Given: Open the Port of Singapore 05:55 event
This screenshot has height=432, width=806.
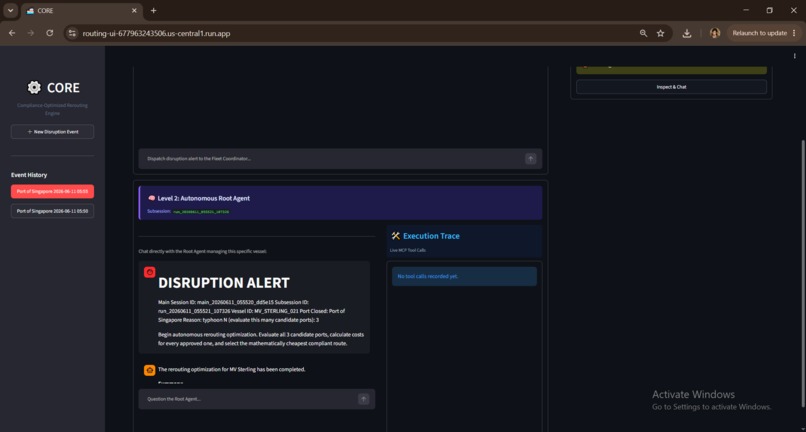Looking at the screenshot, I should point(52,191).
